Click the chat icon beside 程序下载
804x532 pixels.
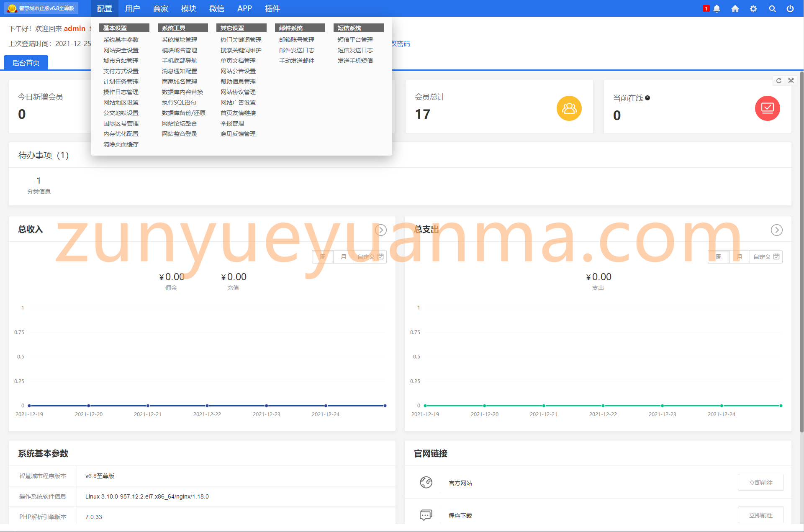(426, 515)
